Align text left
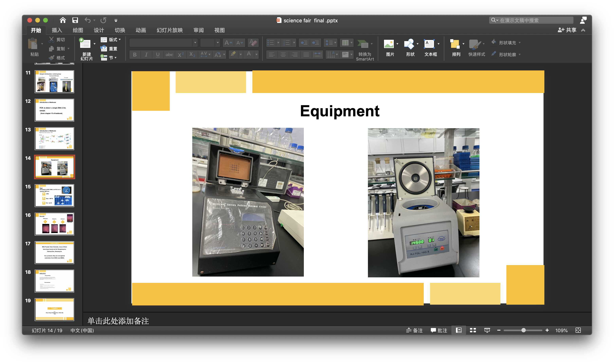This screenshot has width=614, height=364. click(271, 54)
